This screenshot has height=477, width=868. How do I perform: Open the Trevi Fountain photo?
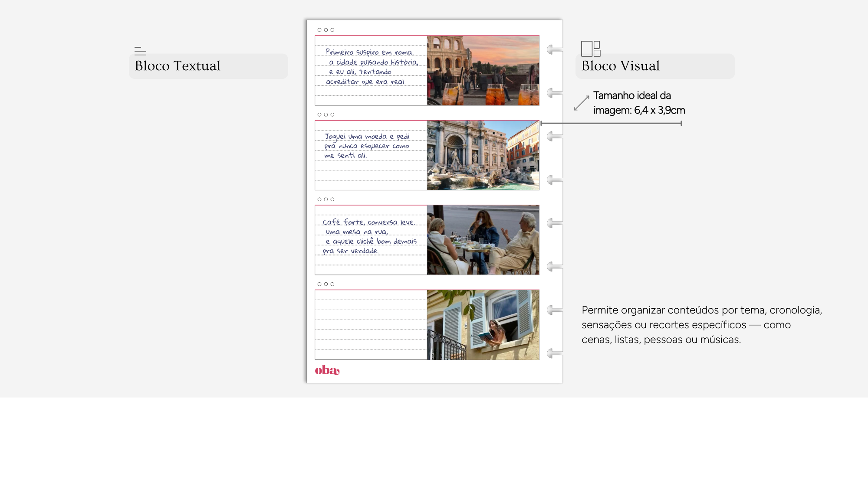click(x=483, y=155)
